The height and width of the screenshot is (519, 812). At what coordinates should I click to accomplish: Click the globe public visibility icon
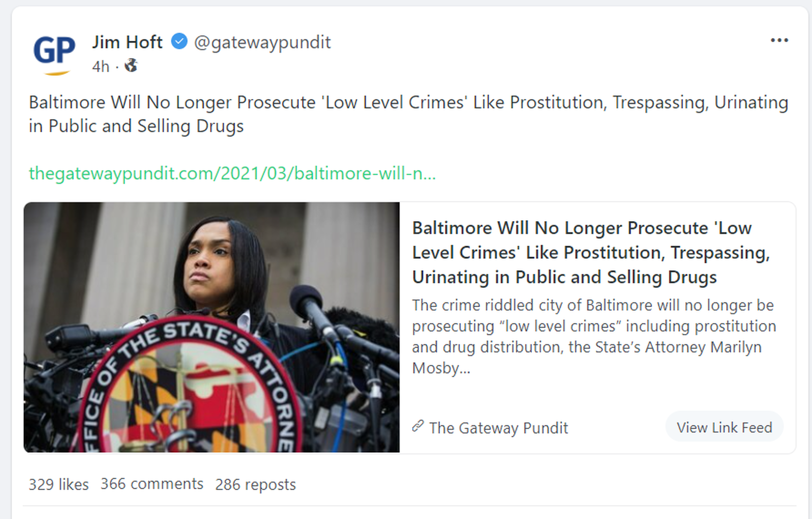pos(131,65)
